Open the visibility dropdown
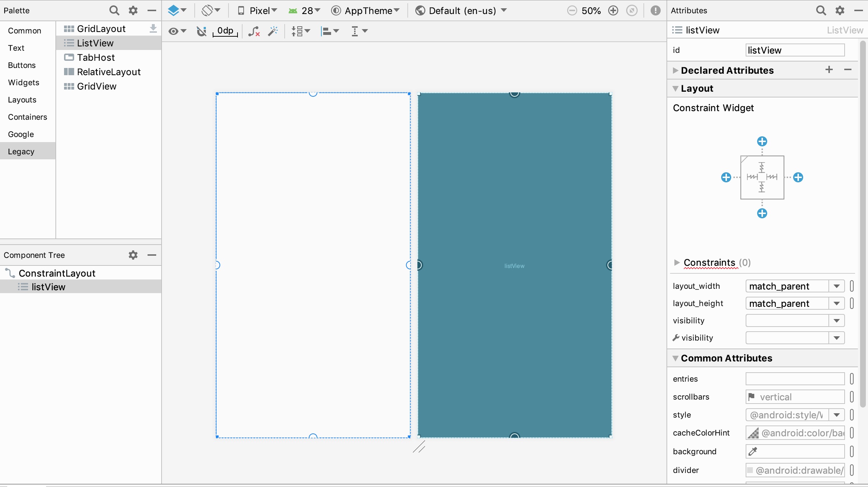The height and width of the screenshot is (487, 868). click(837, 321)
